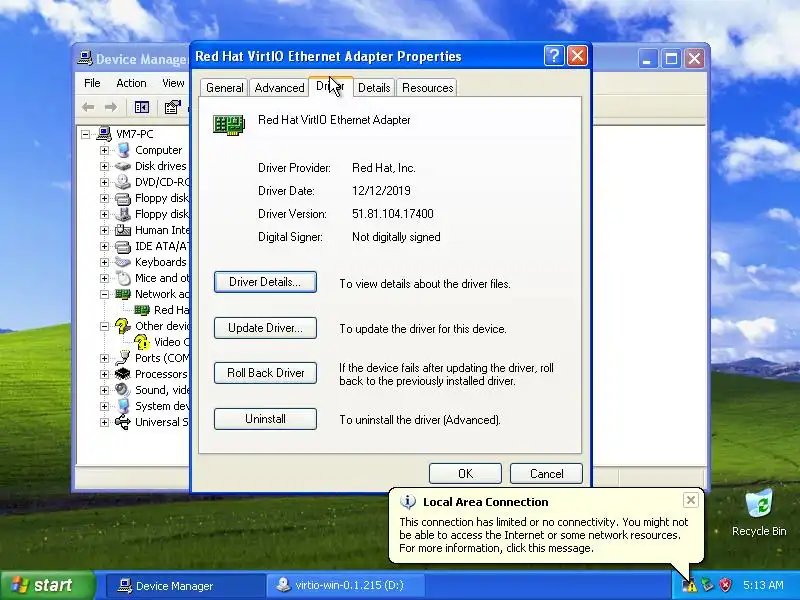800x600 pixels.
Task: Select the Red Hat adapter icon under Network adapters
Action: coord(142,310)
